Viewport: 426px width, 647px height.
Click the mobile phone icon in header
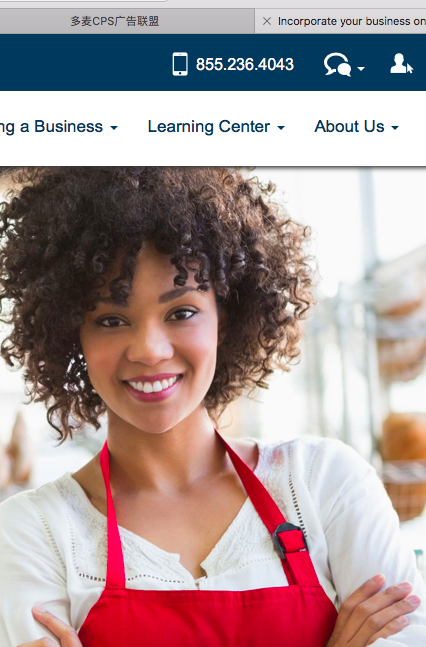tap(180, 64)
